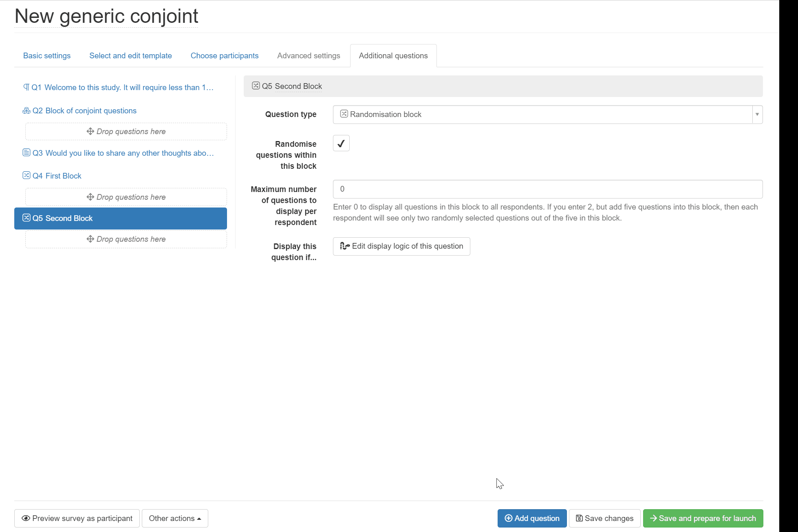Viewport: 798px width, 532px height.
Task: Open the Select and edit template tab
Action: click(x=130, y=55)
